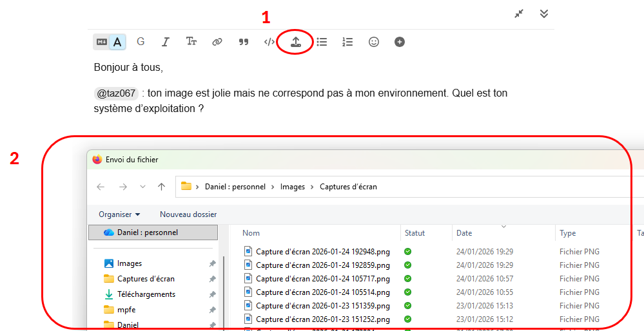644x331 pixels.
Task: Switch editor to Markdown mode
Action: (102, 42)
